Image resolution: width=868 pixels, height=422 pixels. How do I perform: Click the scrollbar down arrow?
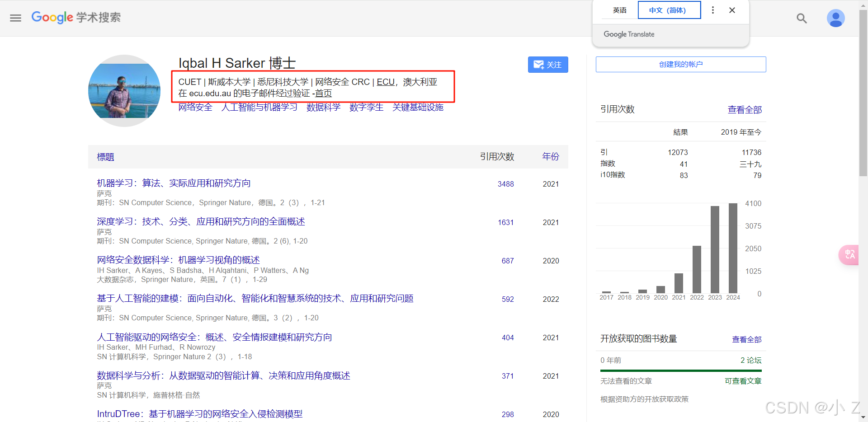click(863, 417)
